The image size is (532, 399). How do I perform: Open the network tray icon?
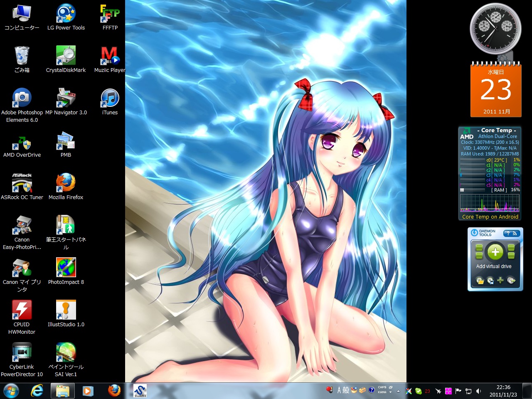tap(468, 391)
